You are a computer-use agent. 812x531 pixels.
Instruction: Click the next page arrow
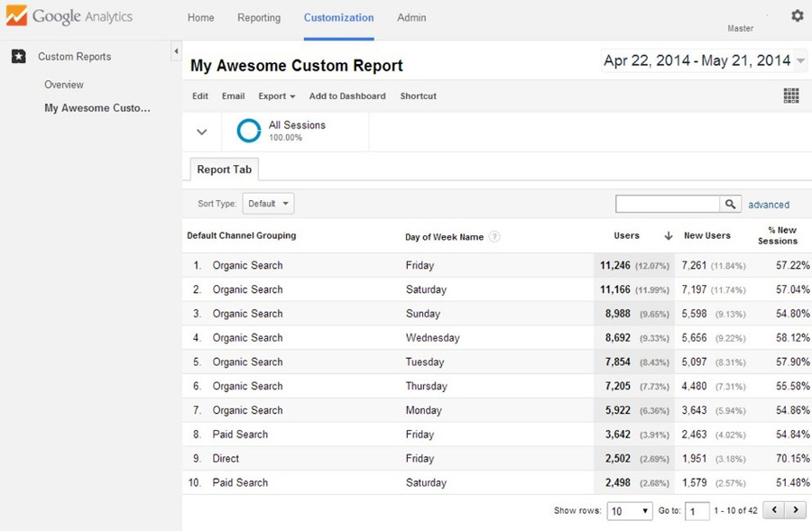[x=796, y=509]
